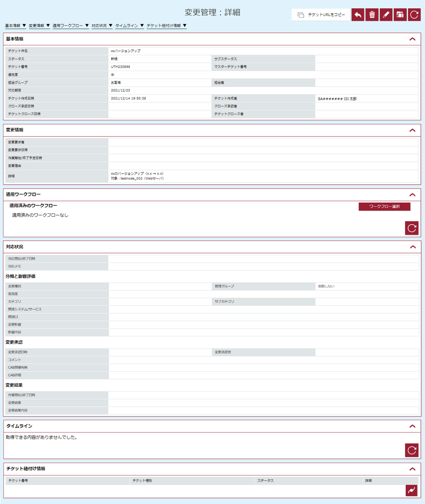Select ticket number UTM230696
The height and width of the screenshot is (504, 425).
[x=120, y=67]
